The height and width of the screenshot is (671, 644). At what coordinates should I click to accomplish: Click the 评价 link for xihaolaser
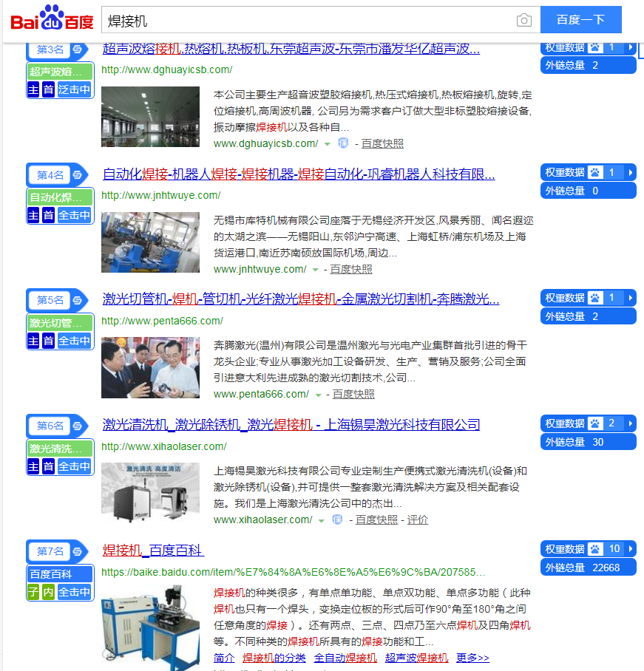point(418,520)
